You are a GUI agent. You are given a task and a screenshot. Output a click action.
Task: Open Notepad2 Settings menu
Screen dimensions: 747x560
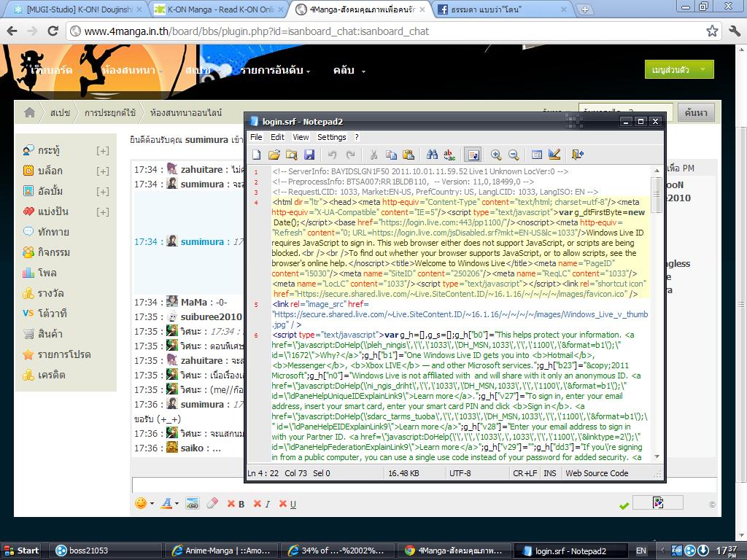[332, 137]
